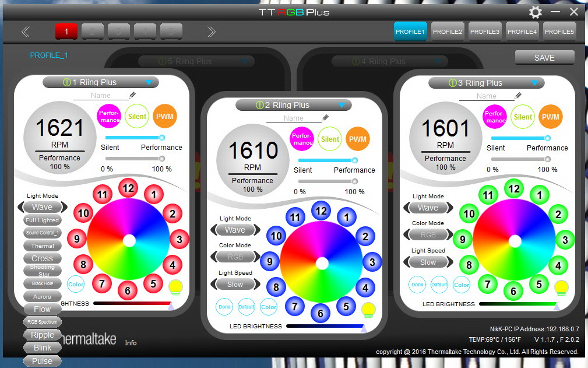Enable Performance mode on fan 1
This screenshot has width=588, height=368.
pos(109,116)
